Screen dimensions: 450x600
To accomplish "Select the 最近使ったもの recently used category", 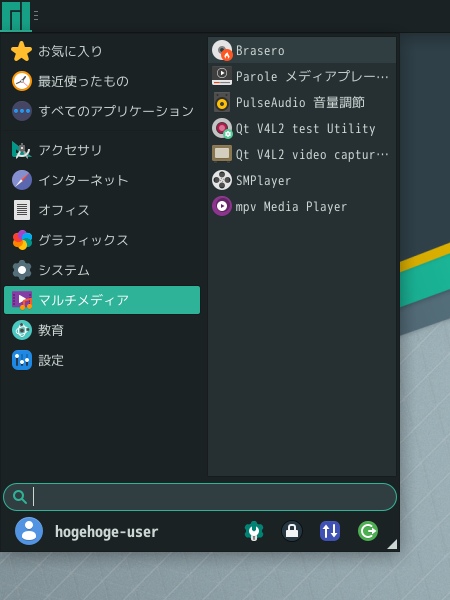I will coord(102,81).
